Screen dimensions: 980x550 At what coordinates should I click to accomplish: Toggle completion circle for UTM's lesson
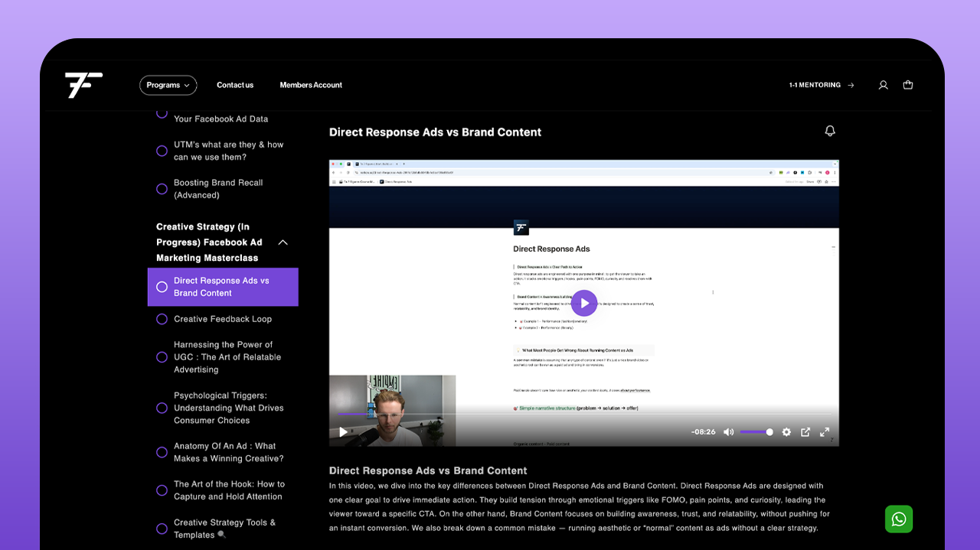[x=162, y=151]
